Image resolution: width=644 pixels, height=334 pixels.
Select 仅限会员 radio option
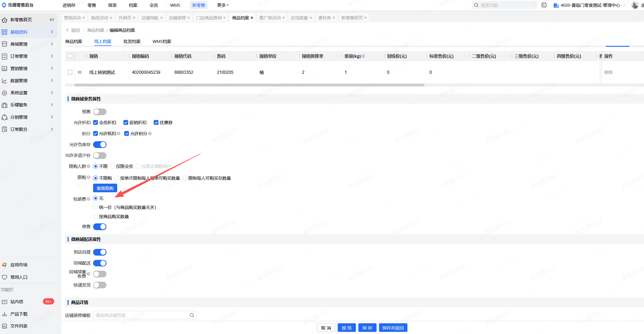pos(113,166)
